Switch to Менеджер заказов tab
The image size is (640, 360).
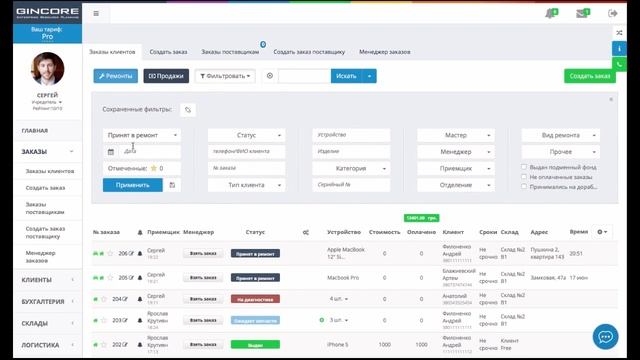pyautogui.click(x=384, y=52)
